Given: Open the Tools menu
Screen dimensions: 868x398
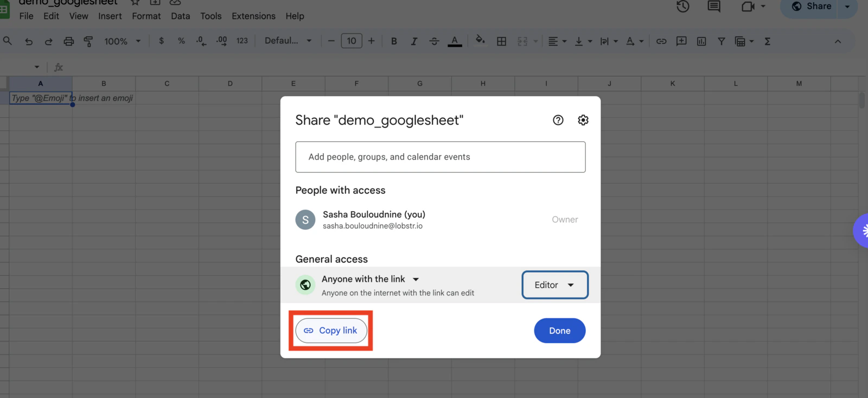Looking at the screenshot, I should point(211,16).
